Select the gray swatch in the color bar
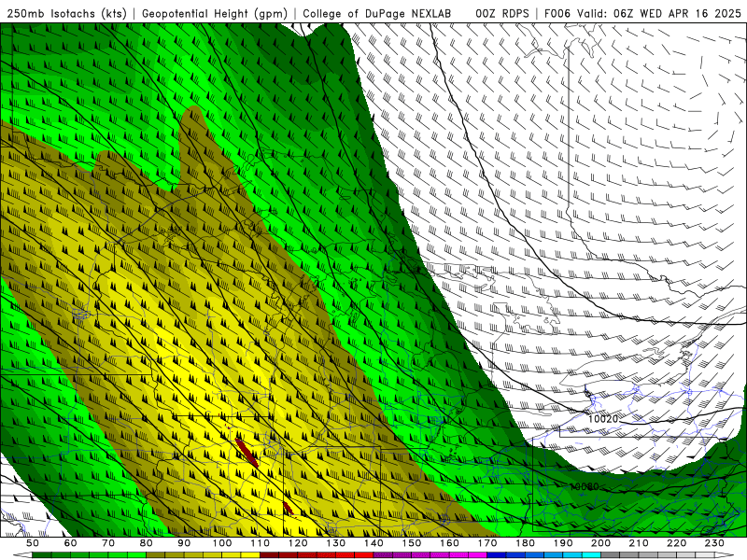The image size is (747, 560). pyautogui.click(x=611, y=555)
